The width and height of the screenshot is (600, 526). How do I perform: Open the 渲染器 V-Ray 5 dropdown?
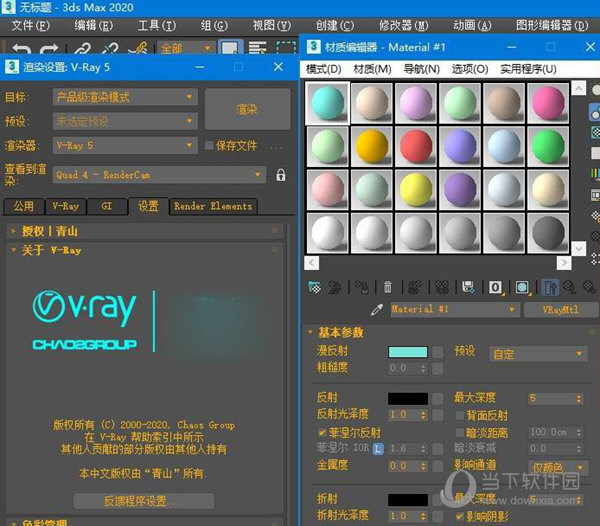(x=125, y=145)
